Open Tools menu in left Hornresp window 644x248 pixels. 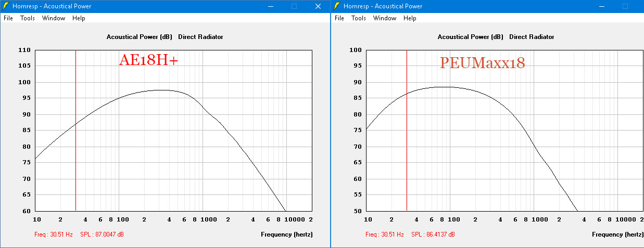click(28, 18)
